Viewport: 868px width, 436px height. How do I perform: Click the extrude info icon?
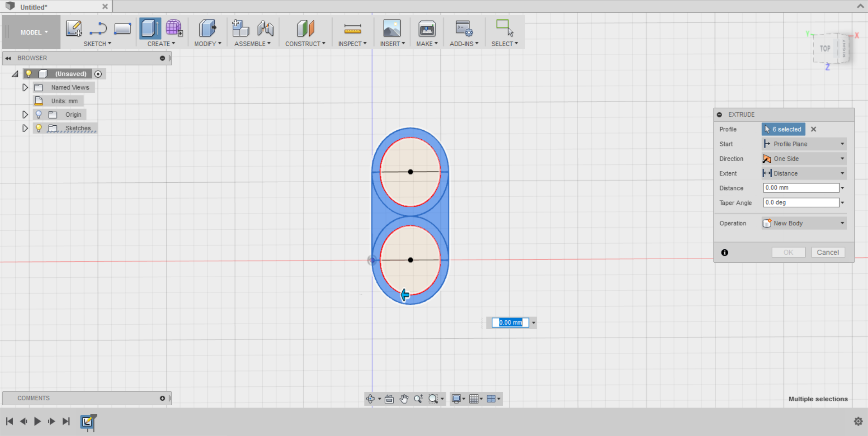725,253
